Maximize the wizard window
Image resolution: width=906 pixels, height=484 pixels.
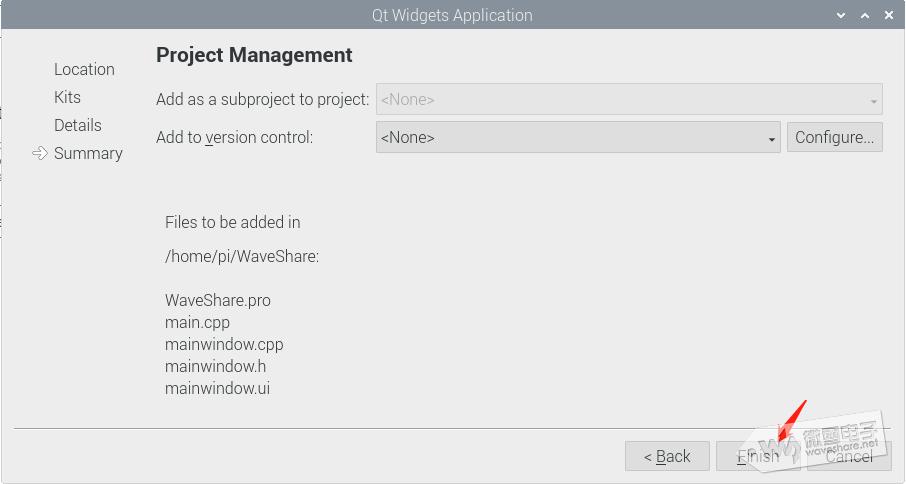(862, 15)
